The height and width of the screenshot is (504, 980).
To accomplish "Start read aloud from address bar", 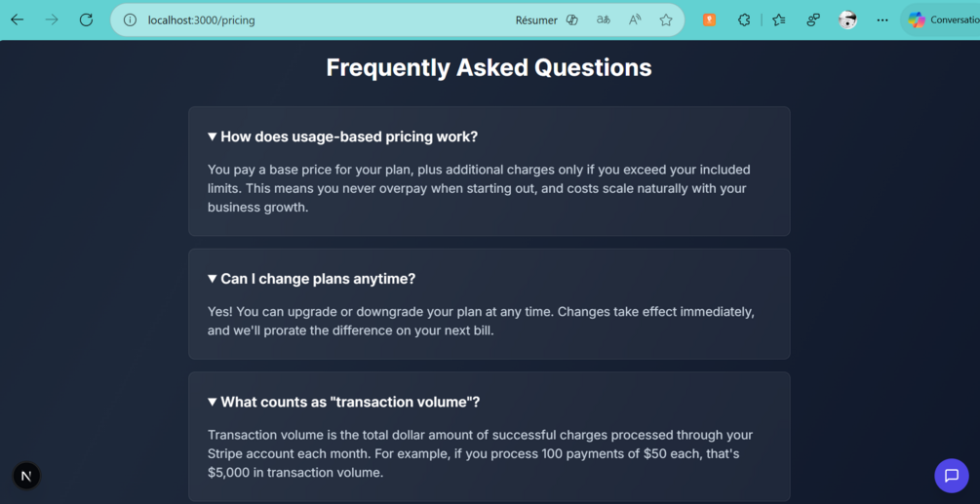I will pyautogui.click(x=635, y=19).
